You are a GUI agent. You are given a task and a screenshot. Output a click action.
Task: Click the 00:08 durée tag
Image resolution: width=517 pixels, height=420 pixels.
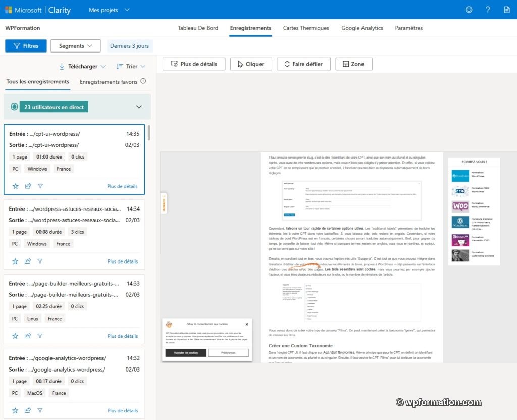click(x=48, y=232)
